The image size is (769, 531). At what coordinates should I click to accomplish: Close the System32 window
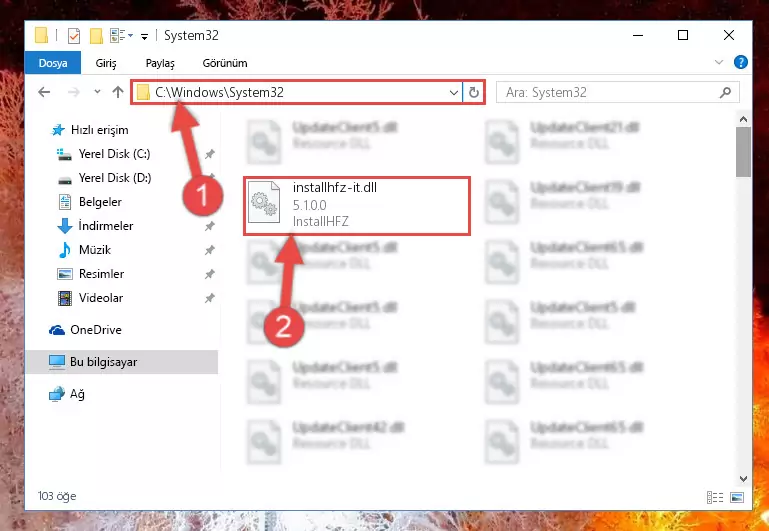click(x=729, y=35)
